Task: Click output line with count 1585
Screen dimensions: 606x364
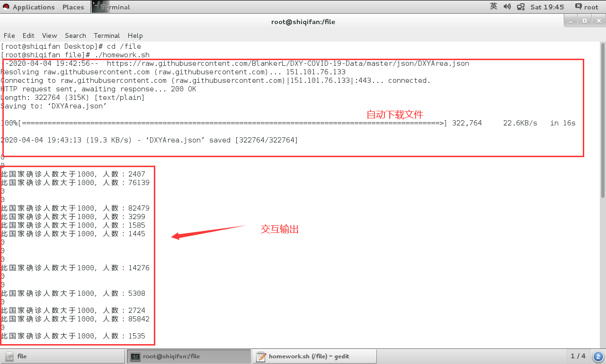Action: [73, 225]
